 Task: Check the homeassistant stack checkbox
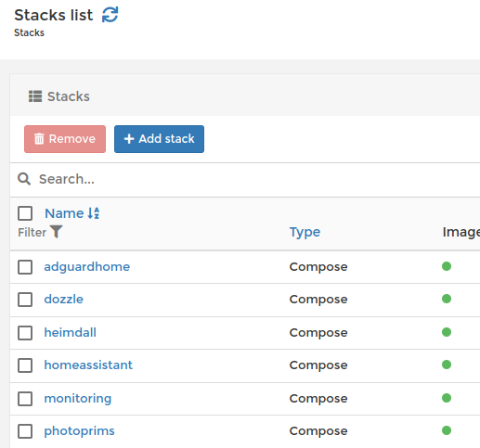25,365
